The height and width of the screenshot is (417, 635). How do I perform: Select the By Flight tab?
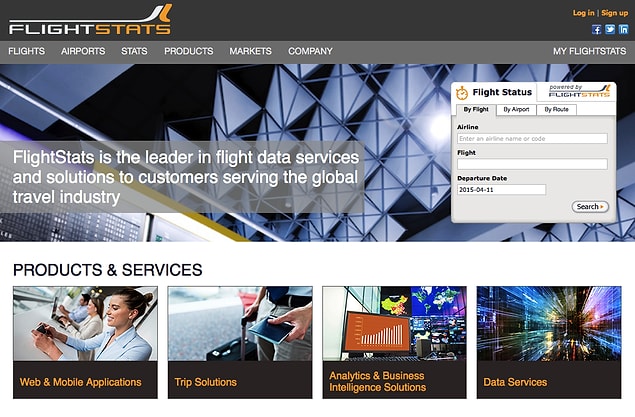coord(476,110)
